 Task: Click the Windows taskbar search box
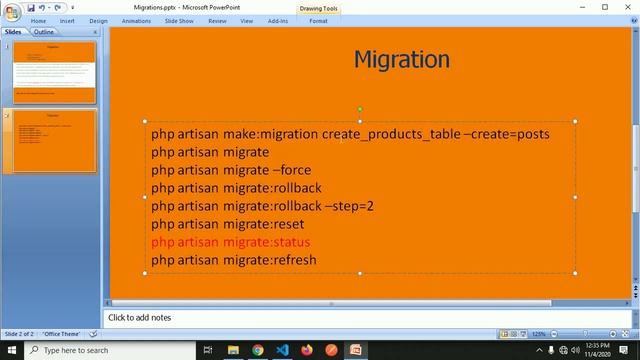(x=110, y=350)
